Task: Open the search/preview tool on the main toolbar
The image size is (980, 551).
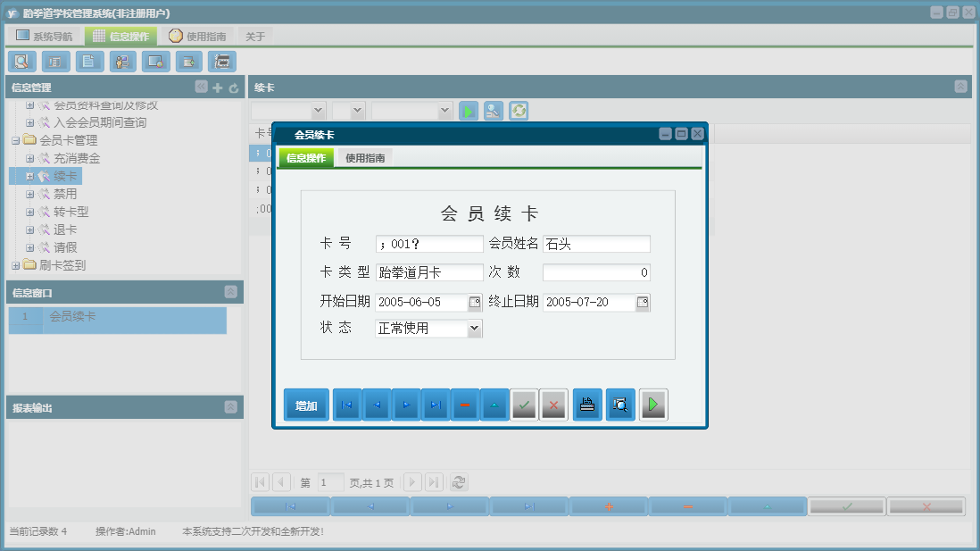Action: pos(21,62)
